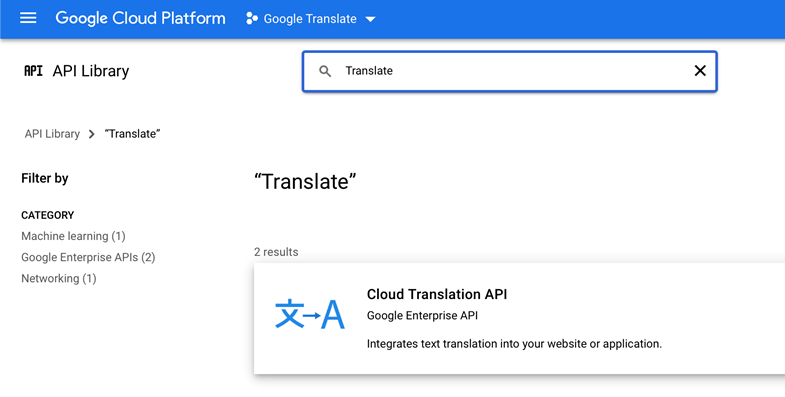The height and width of the screenshot is (397, 785).
Task: Click the Cloud Translation language icon
Action: coord(310,314)
